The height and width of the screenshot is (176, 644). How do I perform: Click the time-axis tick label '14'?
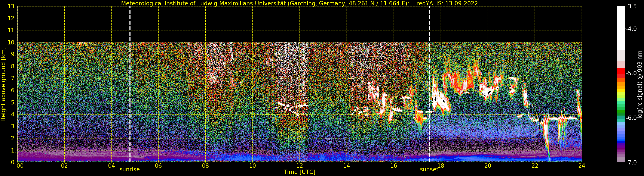347,166
